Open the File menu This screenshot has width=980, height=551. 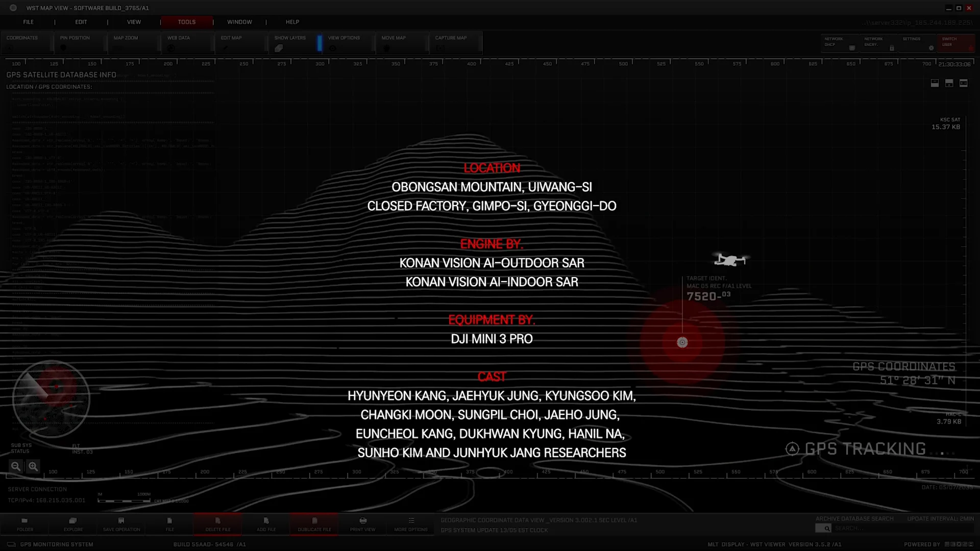point(28,22)
